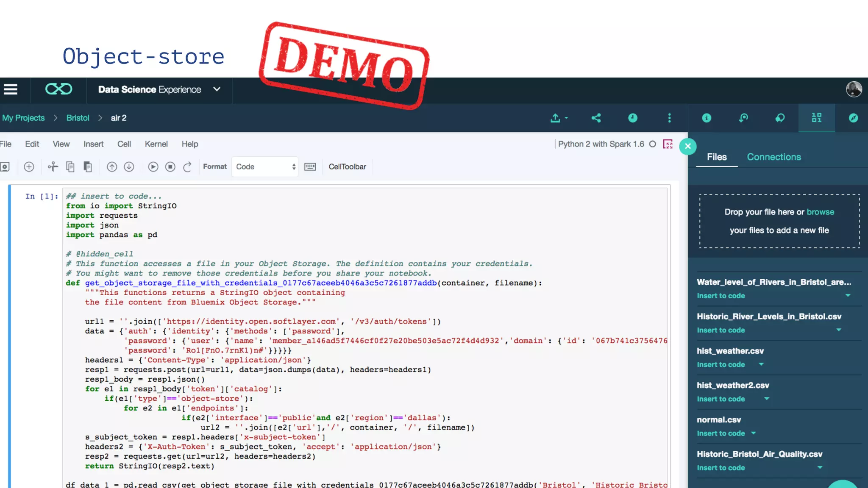Insert a new cell with the plus icon
The height and width of the screenshot is (488, 868).
(29, 167)
